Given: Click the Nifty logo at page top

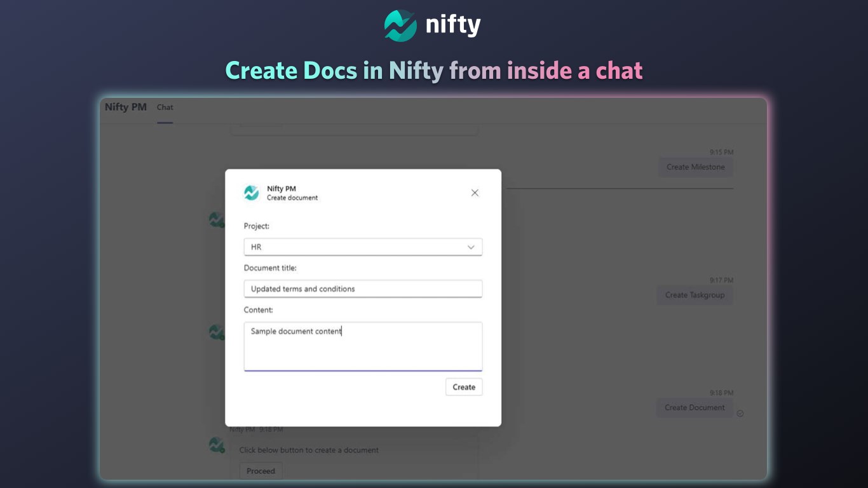Looking at the screenshot, I should tap(433, 25).
